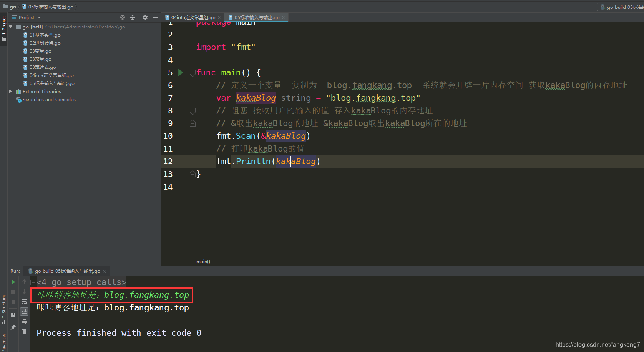Viewport: 644px width, 352px height.
Task: Open the Favorites tool window tab
Action: pos(4,342)
